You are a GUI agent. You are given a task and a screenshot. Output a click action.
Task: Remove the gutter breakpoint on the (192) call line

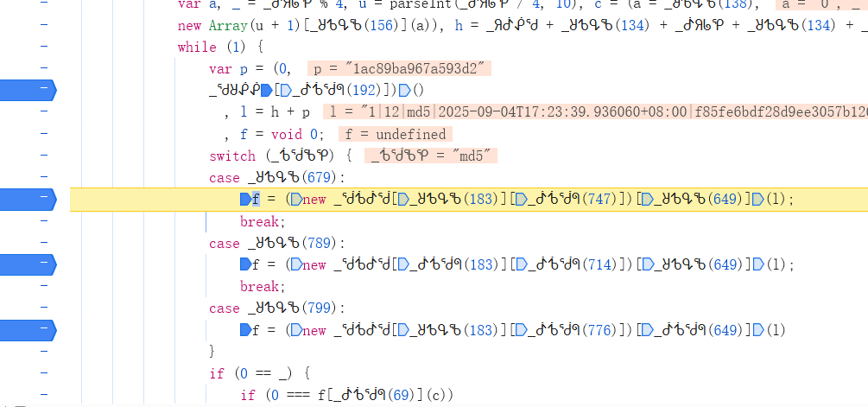(28, 90)
